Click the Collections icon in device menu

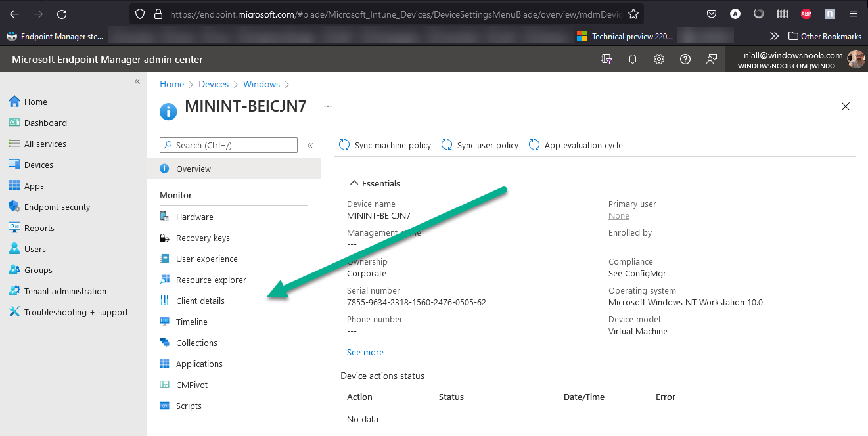coord(164,343)
